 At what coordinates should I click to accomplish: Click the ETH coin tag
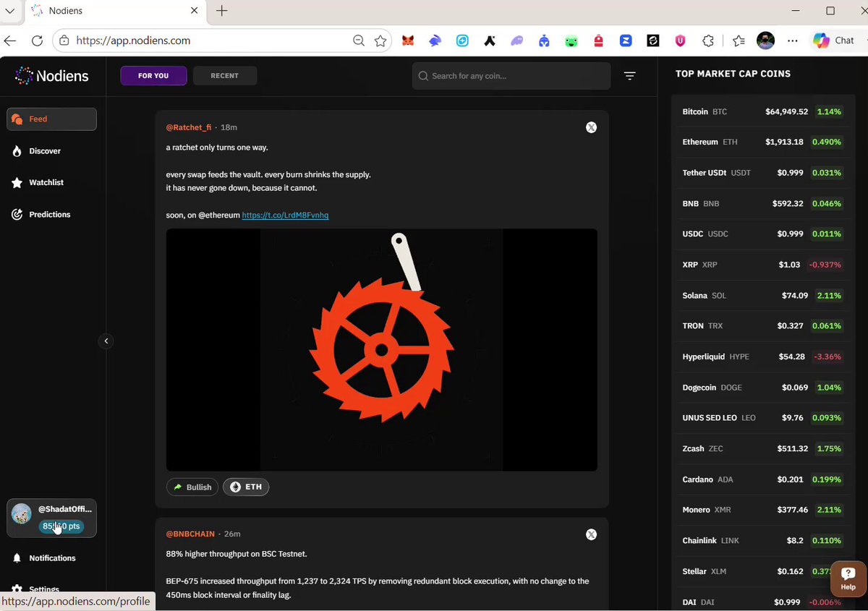tap(246, 487)
